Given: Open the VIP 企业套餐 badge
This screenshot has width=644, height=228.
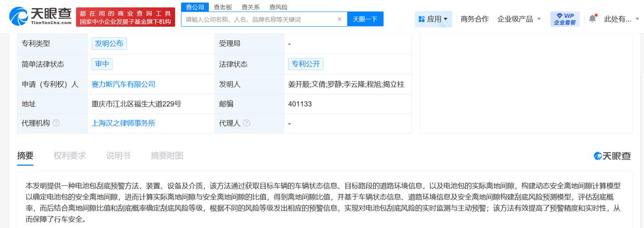Looking at the screenshot, I should tap(565, 19).
